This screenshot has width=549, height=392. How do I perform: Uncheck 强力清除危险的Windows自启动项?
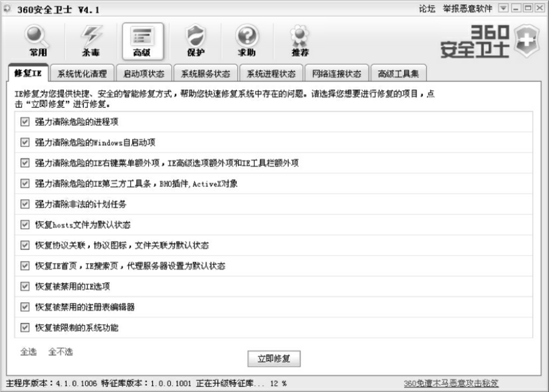[x=25, y=142]
